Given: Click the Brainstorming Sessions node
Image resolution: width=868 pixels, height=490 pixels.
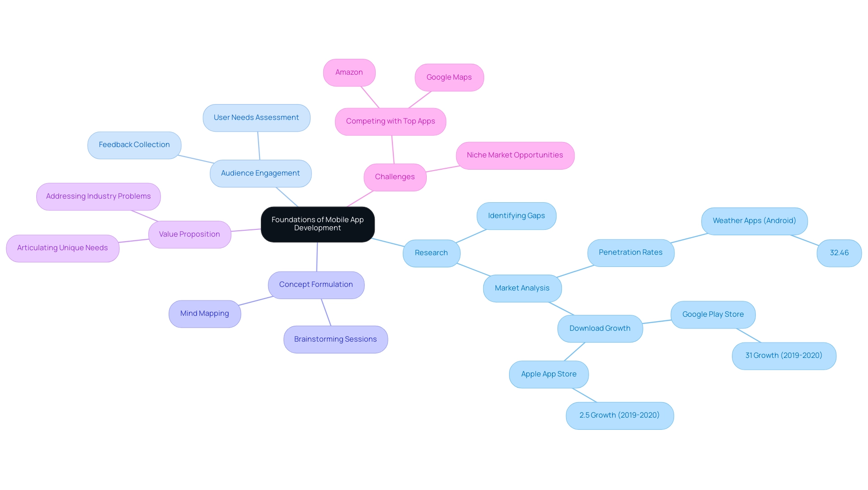Looking at the screenshot, I should [x=335, y=339].
